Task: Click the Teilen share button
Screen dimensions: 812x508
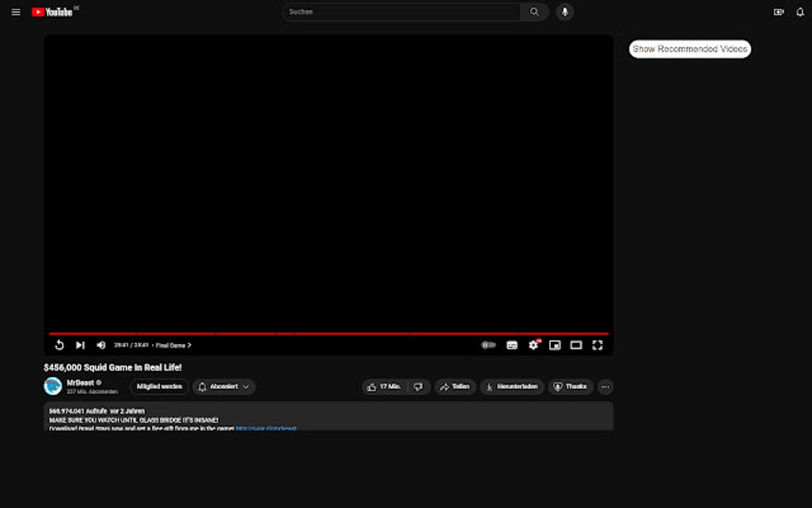Action: click(x=455, y=386)
